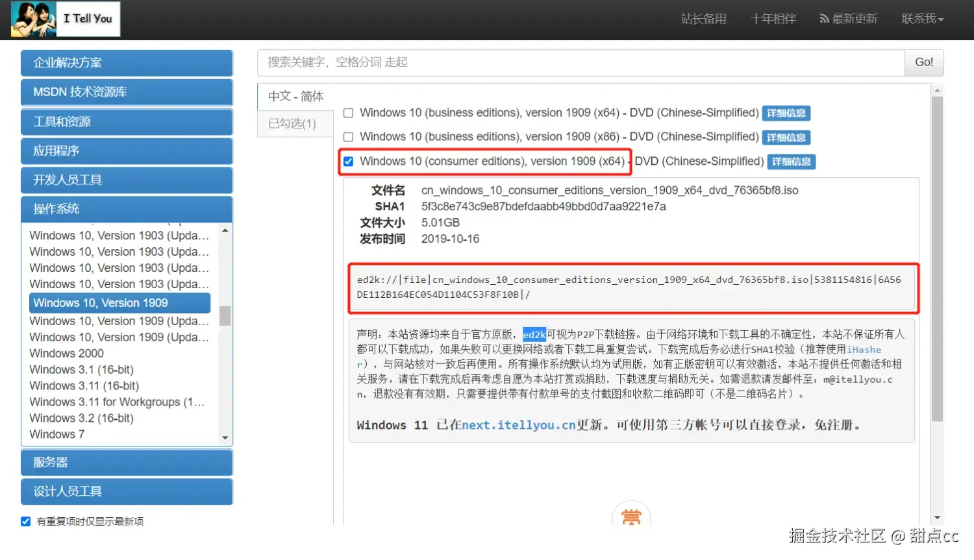Image resolution: width=974 pixels, height=560 pixels.
Task: Open the next.itellyou.cn link
Action: [x=518, y=425]
